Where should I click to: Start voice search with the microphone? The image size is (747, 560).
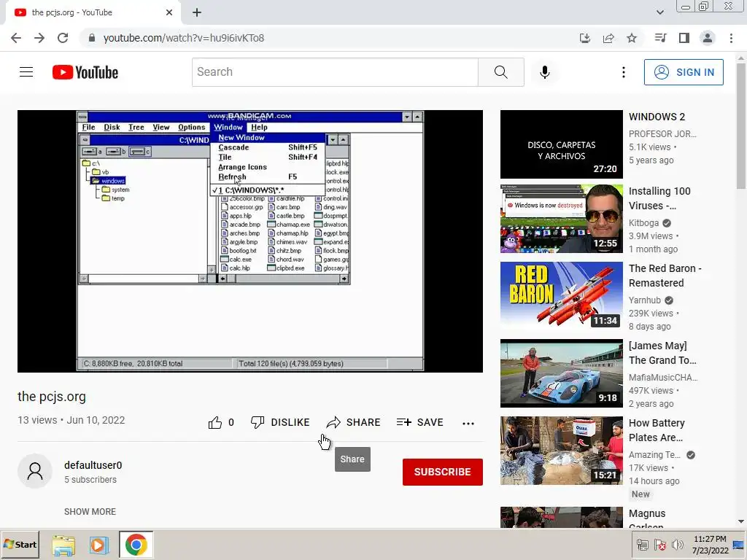coord(544,72)
